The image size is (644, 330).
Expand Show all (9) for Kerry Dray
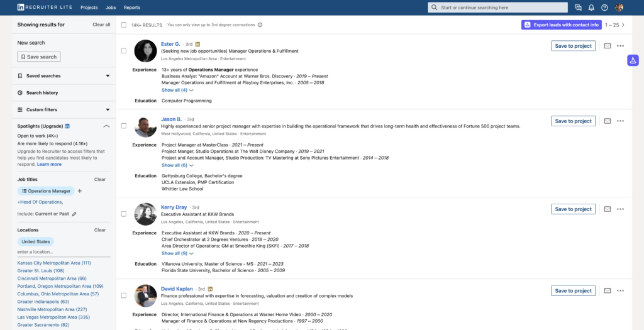click(177, 253)
